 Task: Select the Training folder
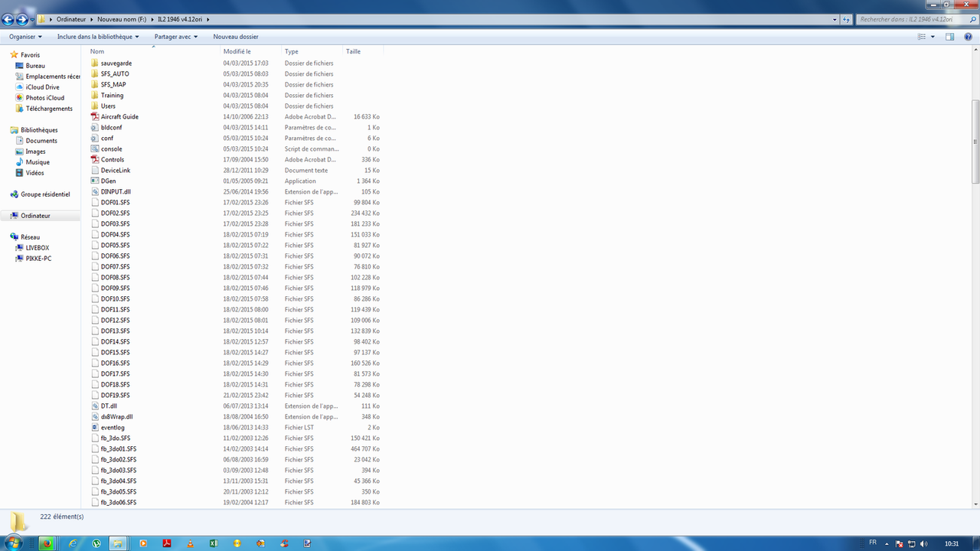[x=112, y=96]
